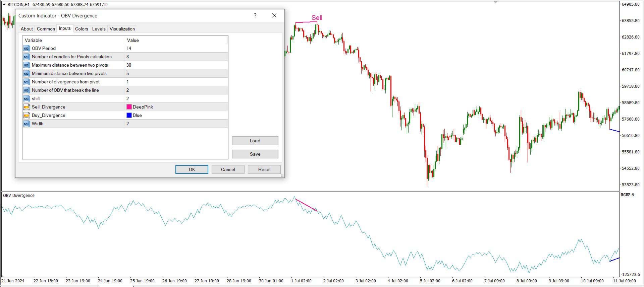Select the Sell_Divergence variable name

pyautogui.click(x=49, y=107)
